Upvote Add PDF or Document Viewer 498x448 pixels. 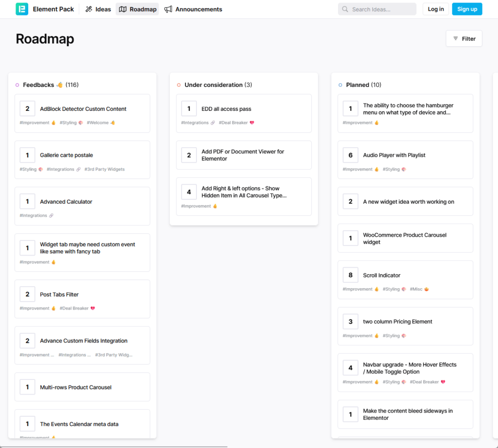[189, 155]
